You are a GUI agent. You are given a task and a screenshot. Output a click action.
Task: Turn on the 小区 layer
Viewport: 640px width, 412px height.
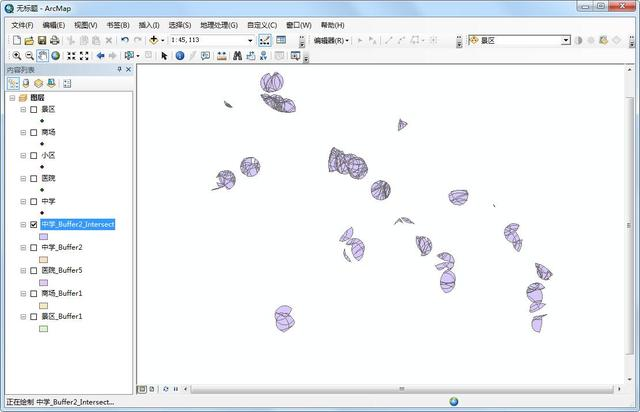(x=33, y=156)
